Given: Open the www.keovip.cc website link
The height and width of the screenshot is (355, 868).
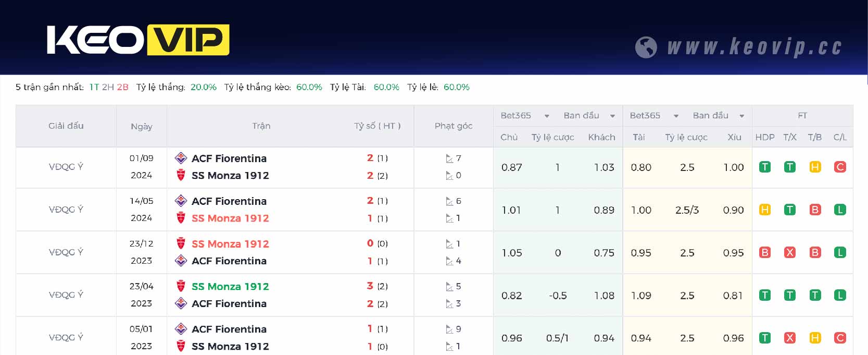Looking at the screenshot, I should (754, 47).
